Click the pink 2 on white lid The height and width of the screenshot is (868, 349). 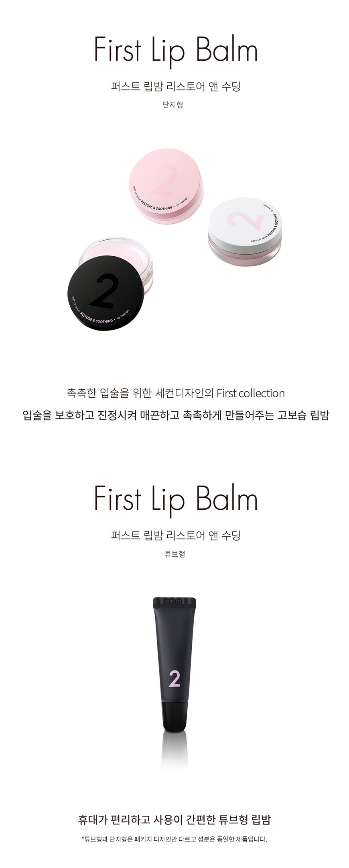tap(243, 224)
